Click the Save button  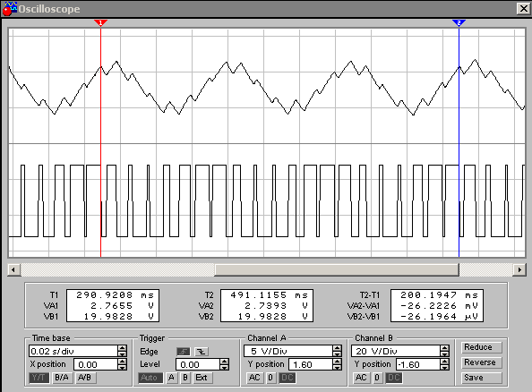(481, 378)
